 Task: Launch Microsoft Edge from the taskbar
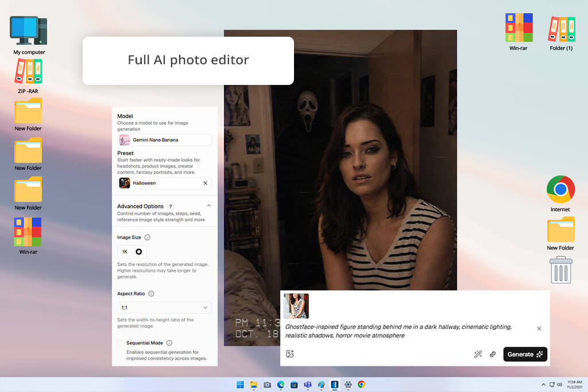(281, 385)
